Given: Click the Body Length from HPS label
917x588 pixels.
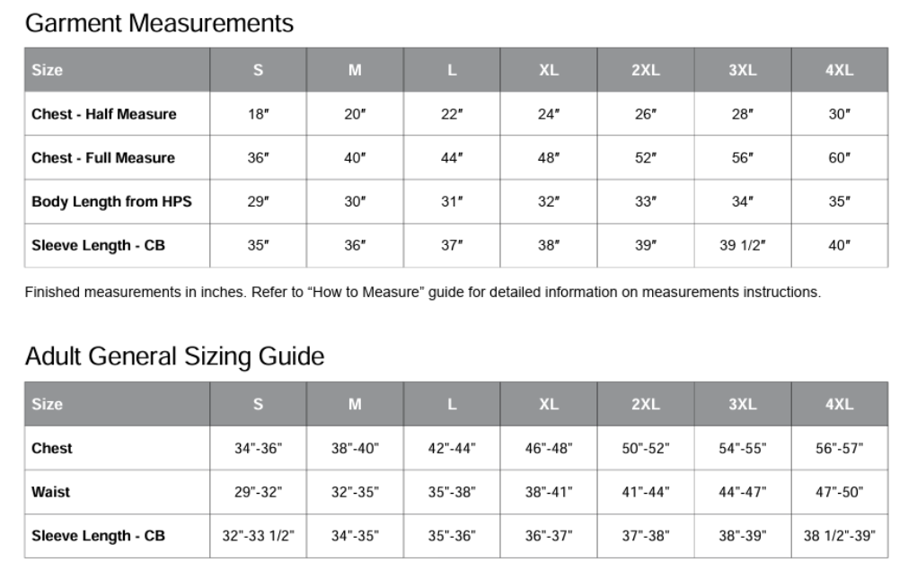Looking at the screenshot, I should 111,202.
